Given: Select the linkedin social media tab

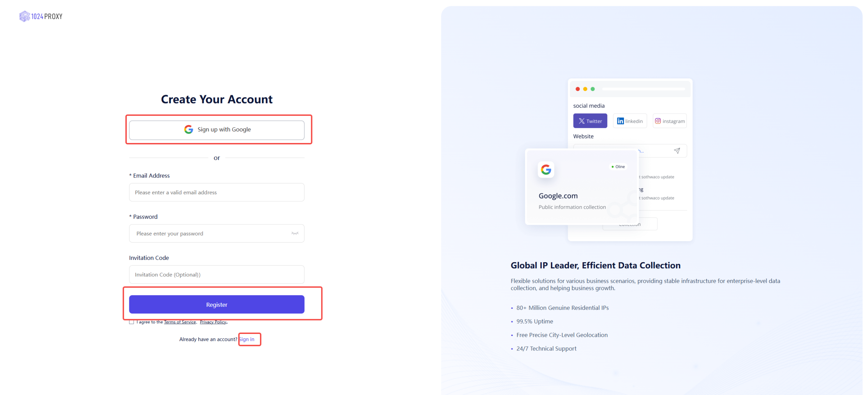Looking at the screenshot, I should click(630, 121).
